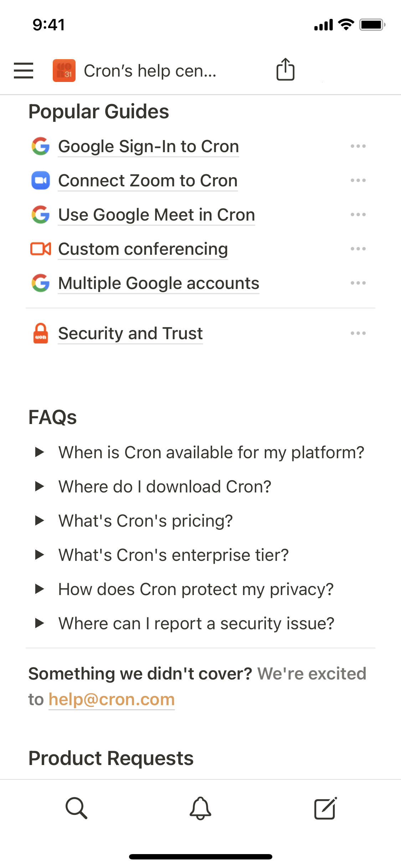401x868 pixels.
Task: Create new page with compose icon
Action: click(x=325, y=808)
